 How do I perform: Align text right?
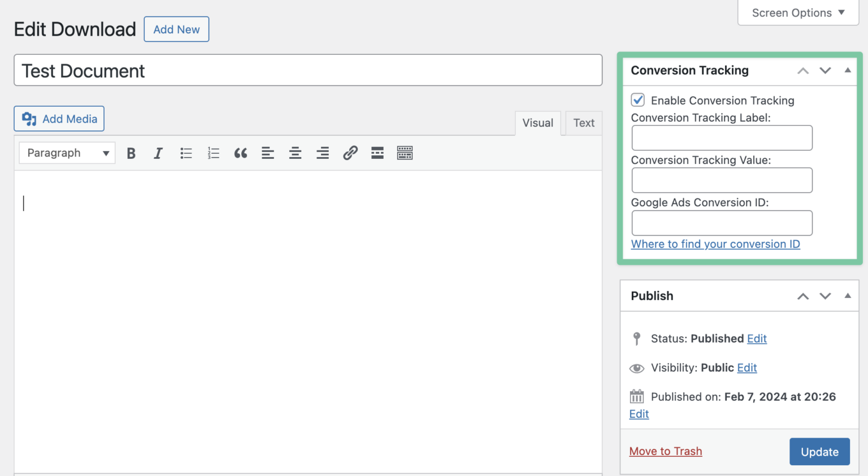(323, 153)
